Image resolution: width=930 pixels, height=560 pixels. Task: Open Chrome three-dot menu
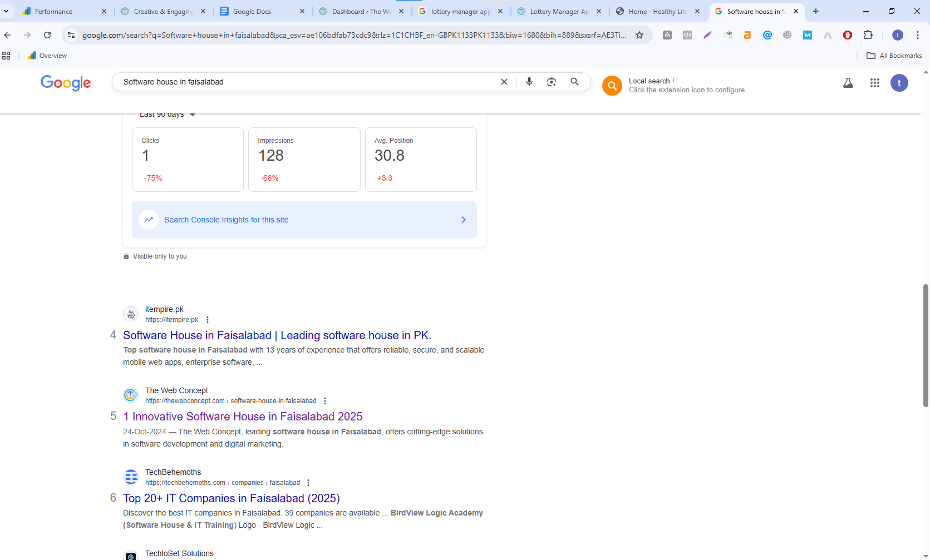pos(918,35)
